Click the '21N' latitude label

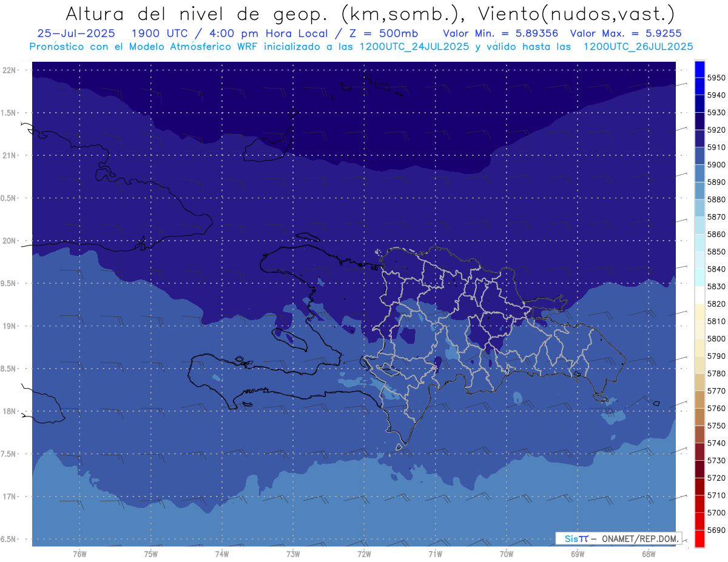click(x=10, y=155)
